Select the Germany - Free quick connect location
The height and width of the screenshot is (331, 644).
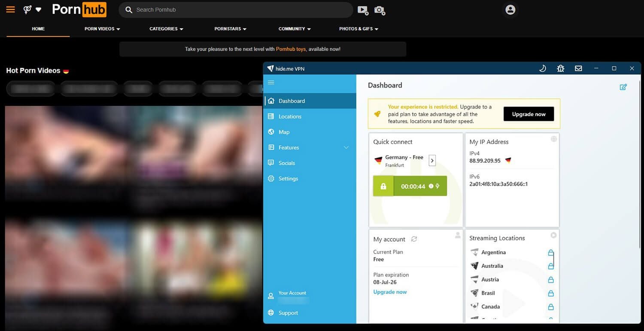pyautogui.click(x=399, y=161)
